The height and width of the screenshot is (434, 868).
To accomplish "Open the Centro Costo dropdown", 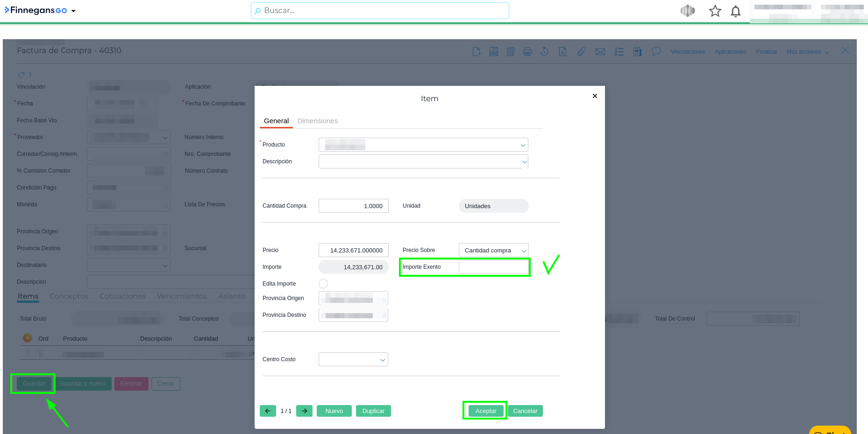I will (x=383, y=360).
